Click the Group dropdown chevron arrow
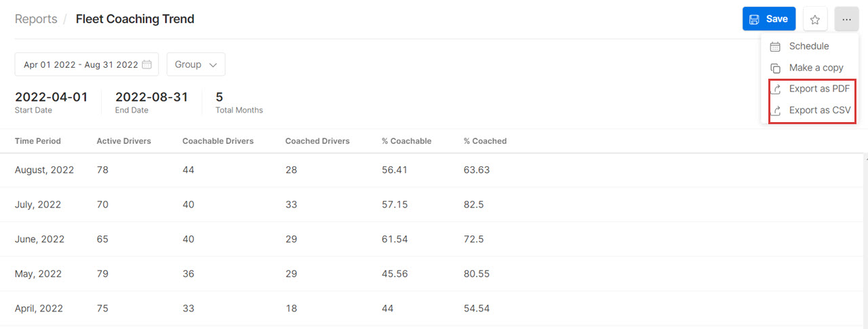Viewport: 868px width, 329px height. [x=213, y=65]
